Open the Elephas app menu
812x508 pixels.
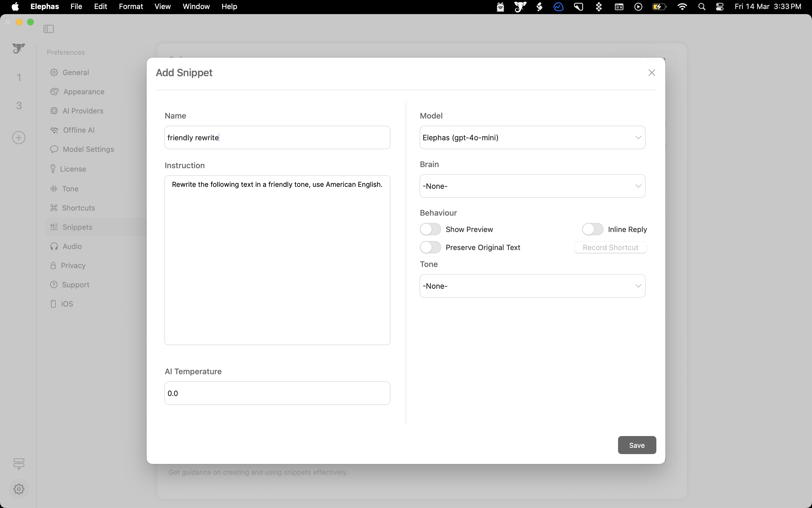(x=45, y=7)
